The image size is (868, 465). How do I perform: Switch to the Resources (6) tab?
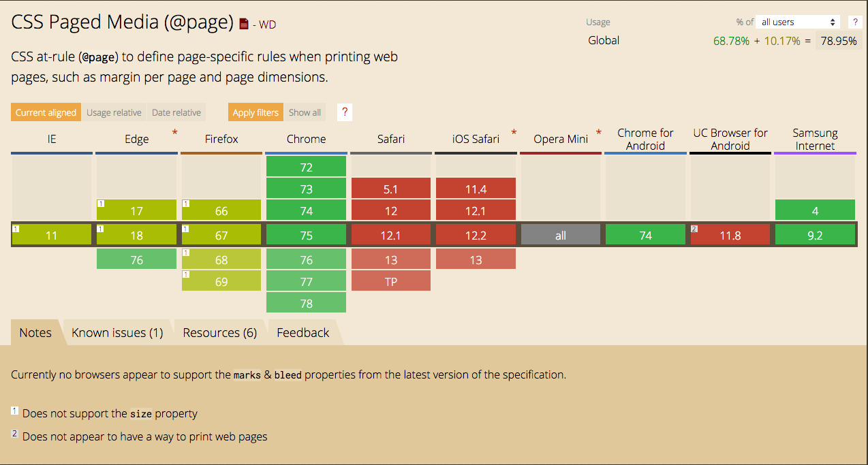point(219,333)
